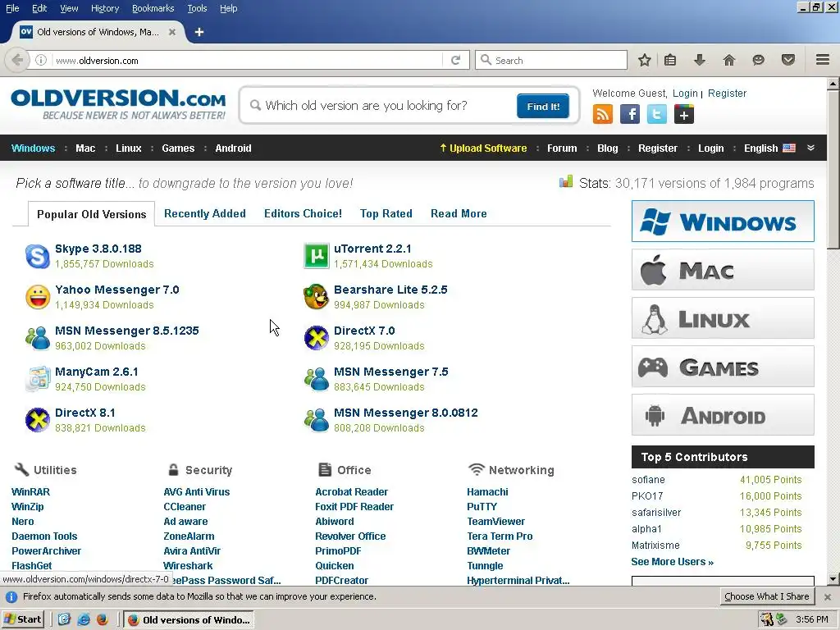Click the Find It button
Screen dimensions: 840x630
[543, 106]
